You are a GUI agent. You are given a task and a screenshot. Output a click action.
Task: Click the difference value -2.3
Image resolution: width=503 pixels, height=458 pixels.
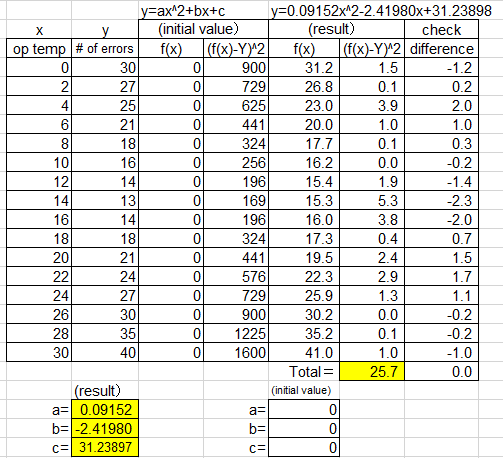tap(442, 200)
